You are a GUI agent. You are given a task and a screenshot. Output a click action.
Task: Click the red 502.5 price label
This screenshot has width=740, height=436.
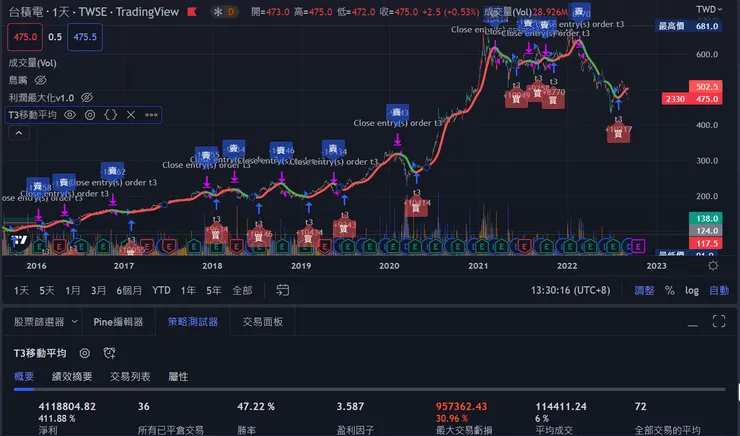click(x=706, y=87)
